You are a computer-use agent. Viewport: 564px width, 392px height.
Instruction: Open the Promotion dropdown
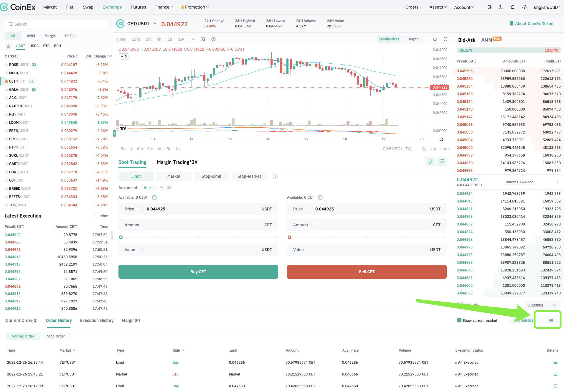coord(194,7)
